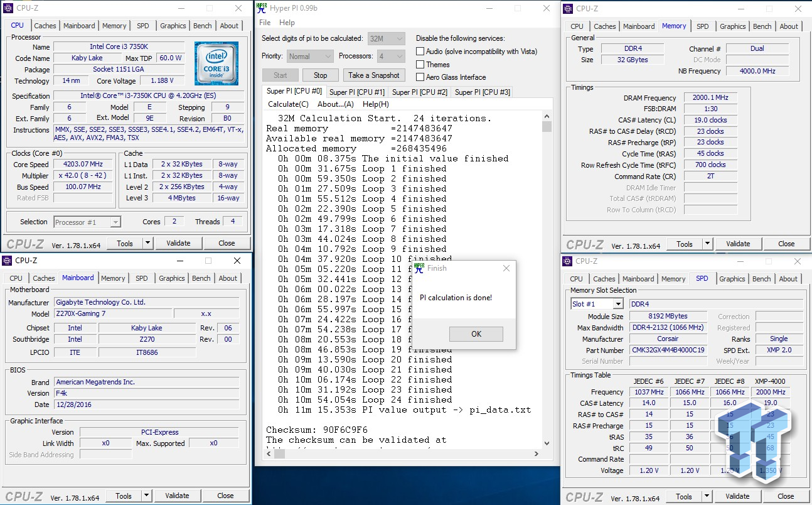Click Close in the Memory CPU-Z window
Screen dimensions: 812x505
click(x=786, y=244)
